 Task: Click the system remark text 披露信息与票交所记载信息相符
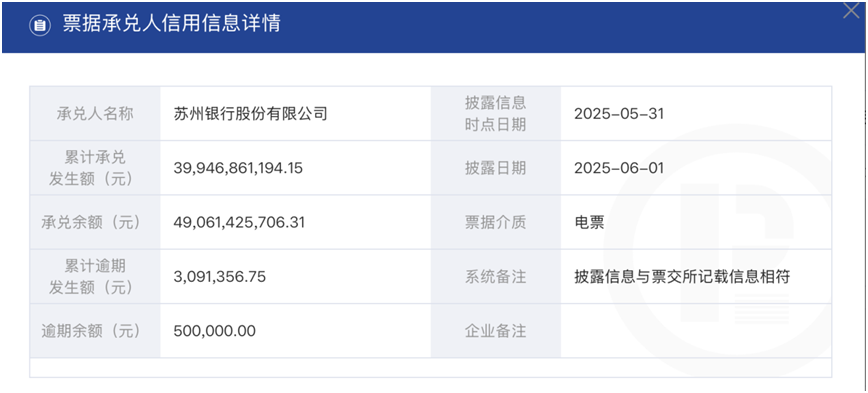click(x=682, y=277)
